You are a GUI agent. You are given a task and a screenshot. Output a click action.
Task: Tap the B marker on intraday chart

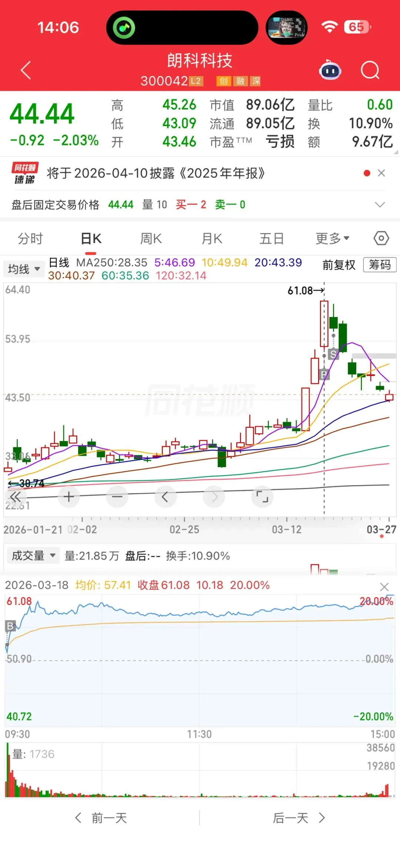click(10, 626)
